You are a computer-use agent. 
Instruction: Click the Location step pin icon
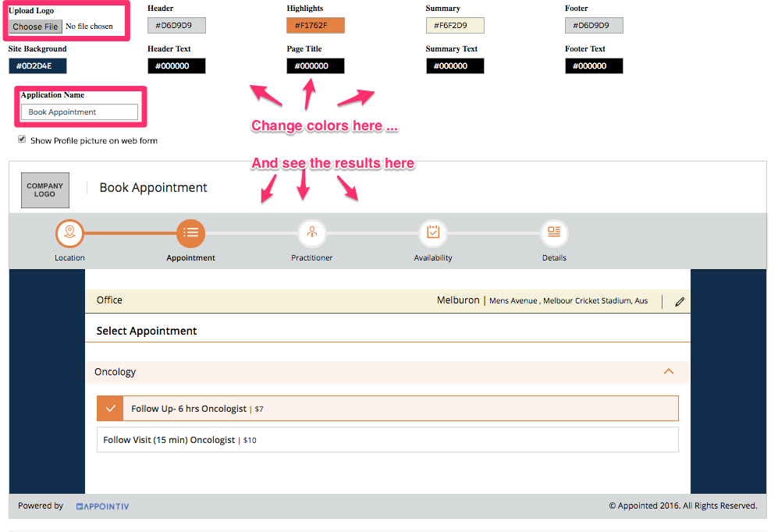pos(69,233)
